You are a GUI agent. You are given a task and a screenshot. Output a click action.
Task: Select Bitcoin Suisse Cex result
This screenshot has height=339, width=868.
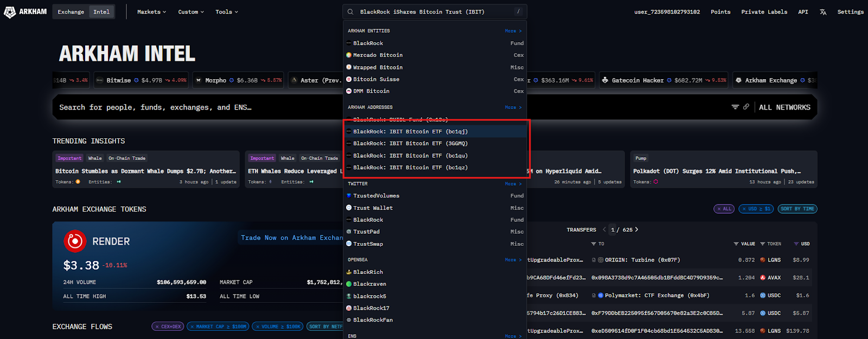(435, 79)
